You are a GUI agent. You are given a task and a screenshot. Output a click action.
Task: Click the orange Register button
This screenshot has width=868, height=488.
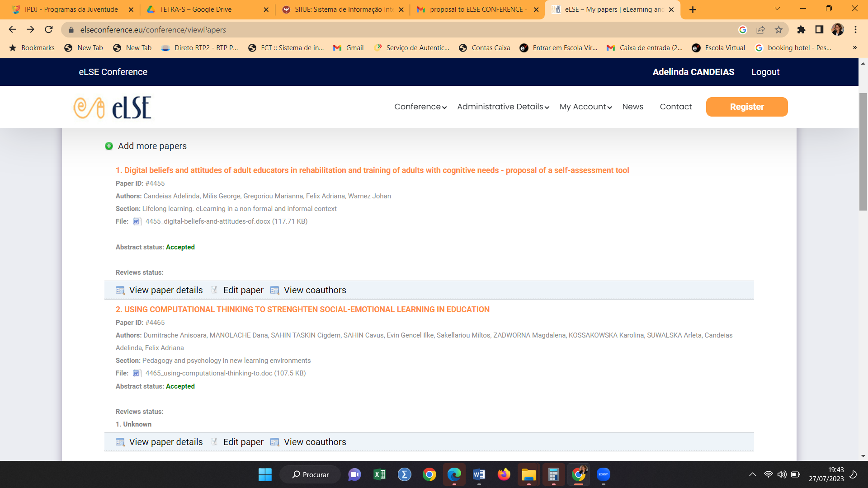(x=747, y=107)
